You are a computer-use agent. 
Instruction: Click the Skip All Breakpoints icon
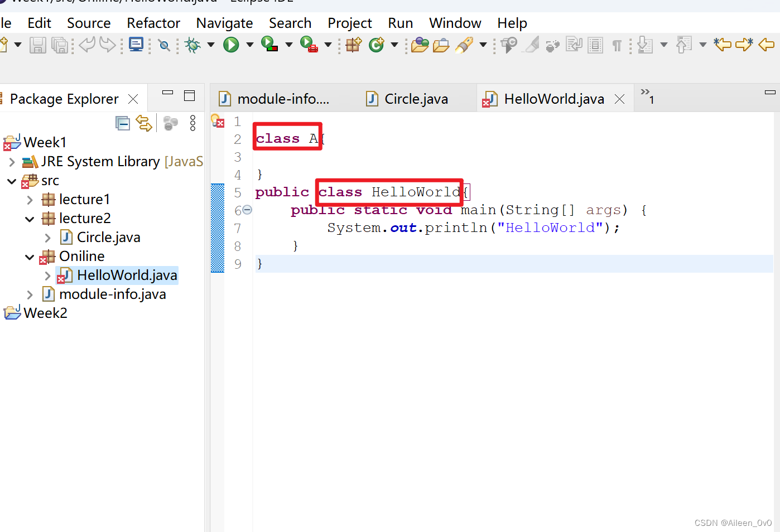pyautogui.click(x=164, y=45)
